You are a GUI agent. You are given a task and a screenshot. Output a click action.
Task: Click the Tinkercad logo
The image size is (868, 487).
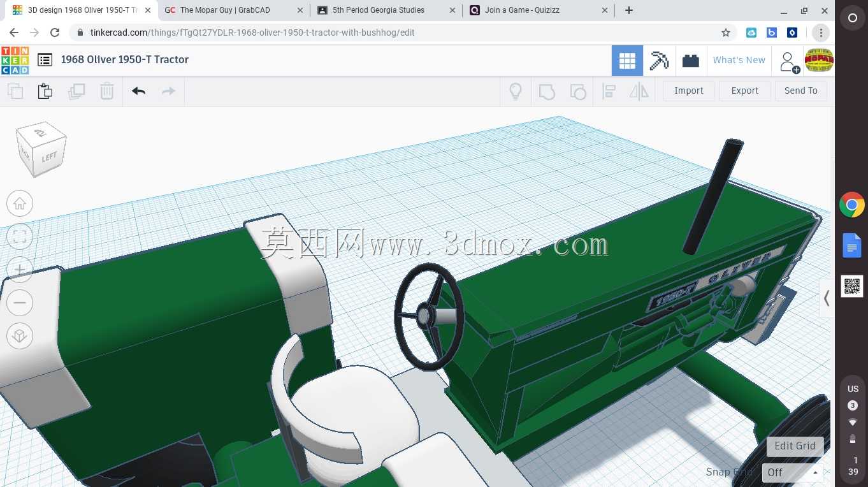(15, 60)
